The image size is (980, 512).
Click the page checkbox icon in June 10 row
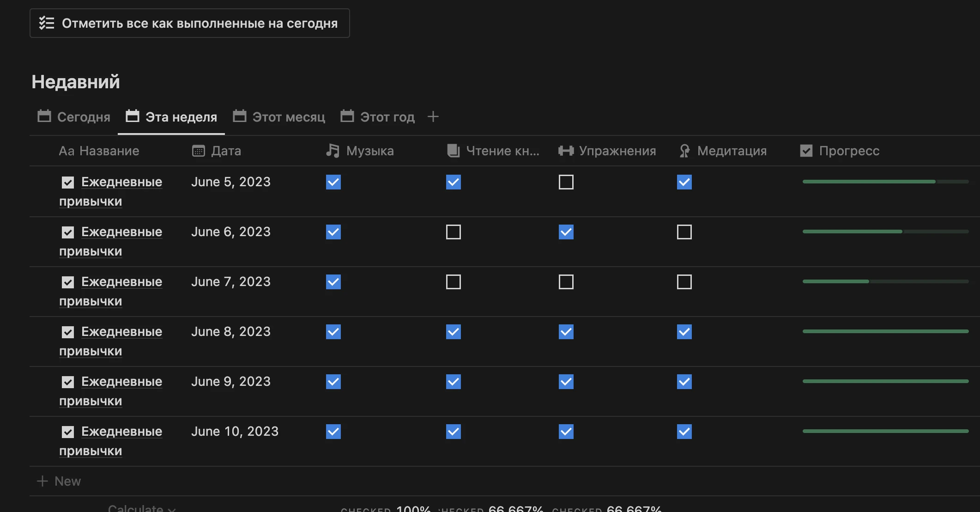coord(68,432)
